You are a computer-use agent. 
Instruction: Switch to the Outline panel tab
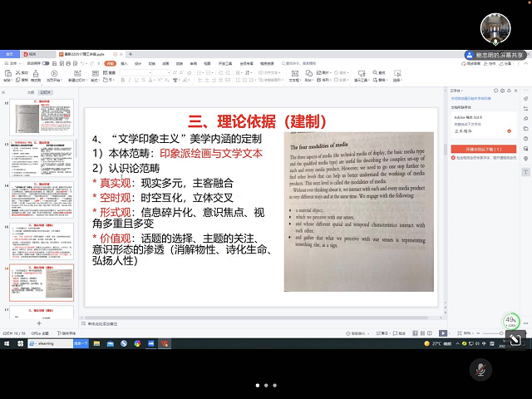coord(31,92)
